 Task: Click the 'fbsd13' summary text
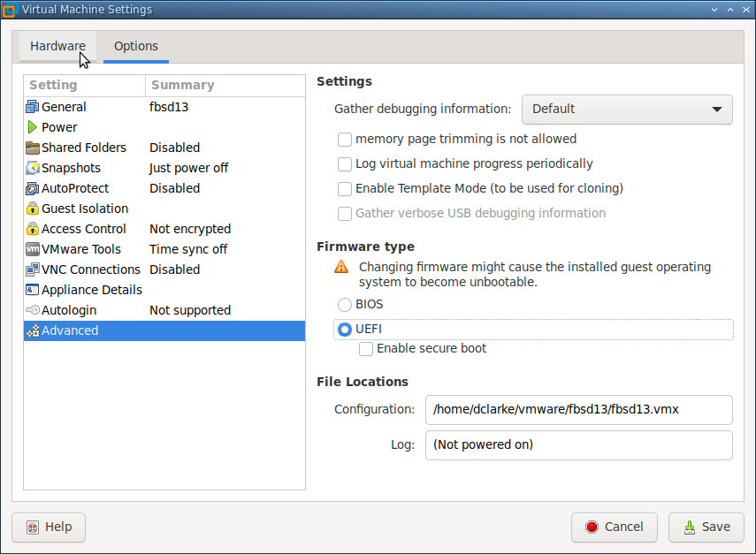click(x=169, y=107)
